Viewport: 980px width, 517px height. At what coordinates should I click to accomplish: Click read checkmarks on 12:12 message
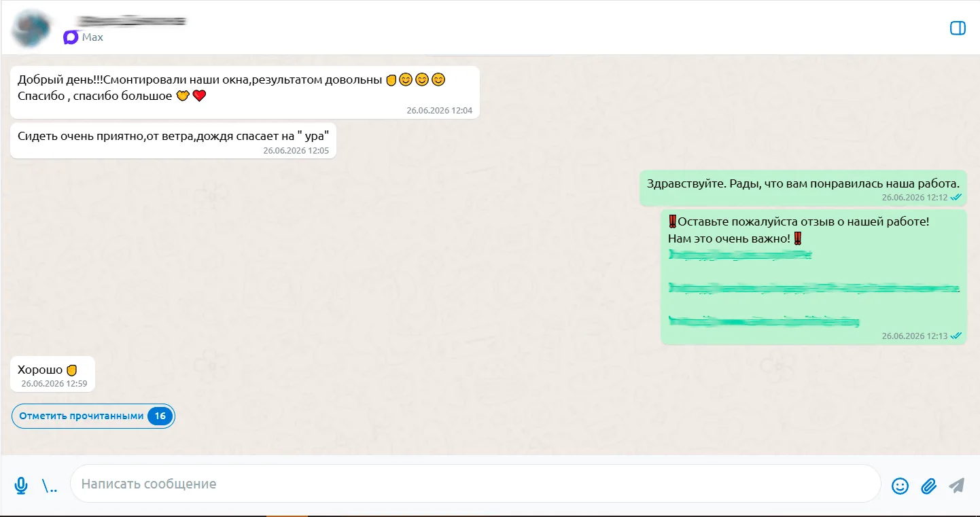[x=956, y=197]
